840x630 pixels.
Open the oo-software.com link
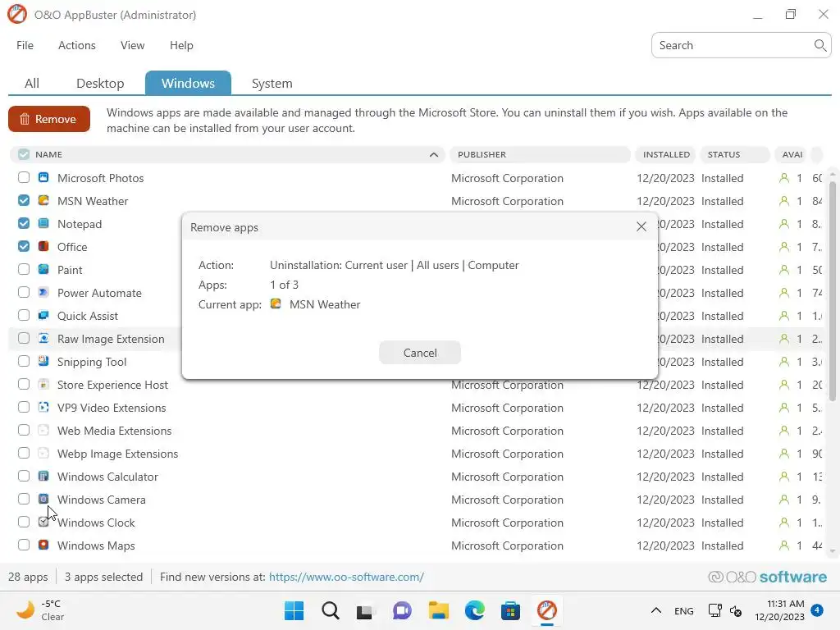click(346, 577)
